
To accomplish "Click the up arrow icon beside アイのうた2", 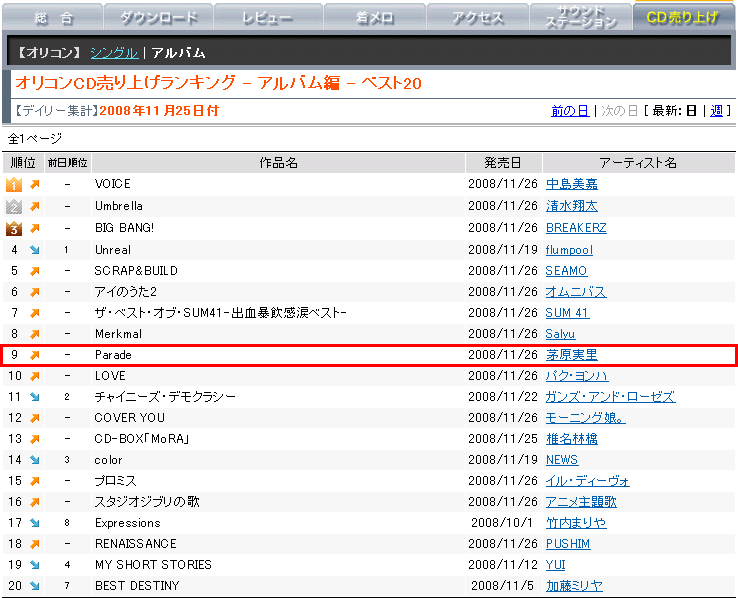I will (x=35, y=292).
